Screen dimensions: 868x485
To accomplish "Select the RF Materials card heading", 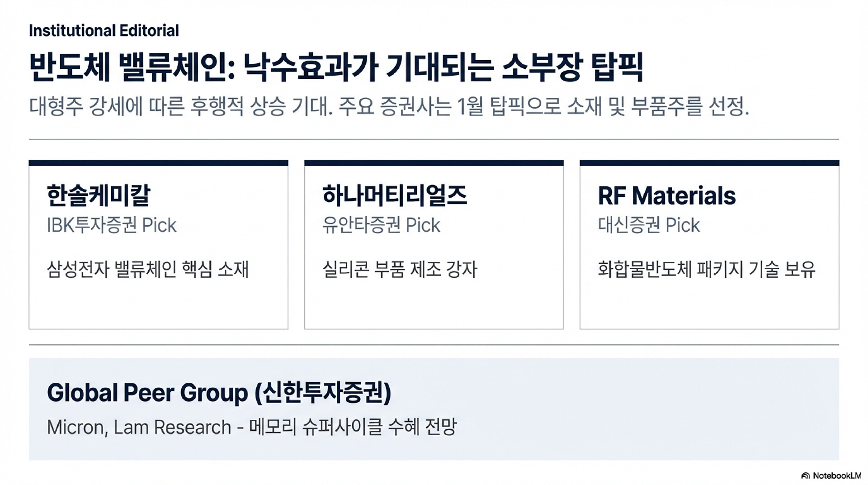I will pos(667,195).
